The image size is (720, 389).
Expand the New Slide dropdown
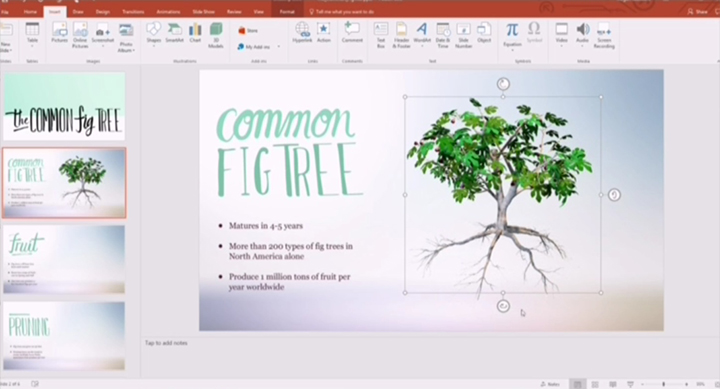pyautogui.click(x=6, y=47)
